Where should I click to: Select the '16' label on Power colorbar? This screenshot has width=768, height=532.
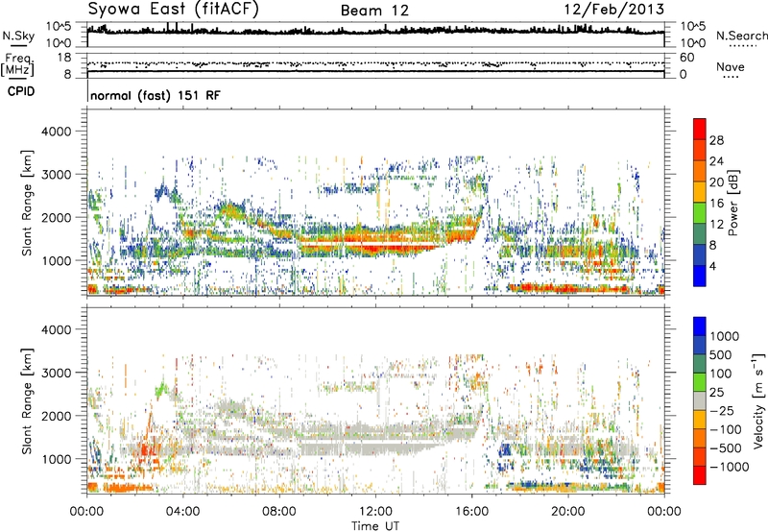point(716,204)
